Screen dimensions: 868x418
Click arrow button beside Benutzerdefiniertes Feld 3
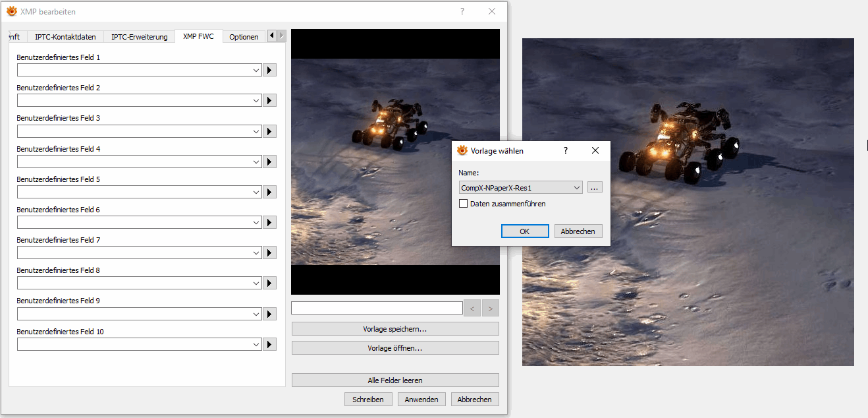point(269,131)
